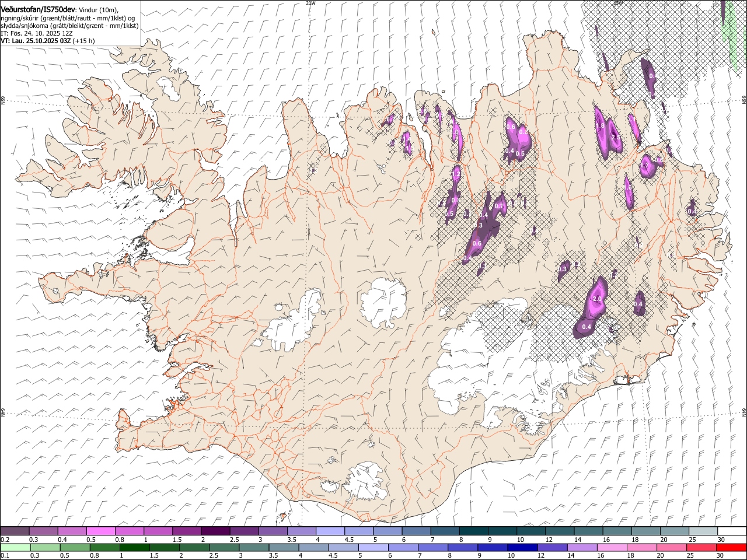Image resolution: width=747 pixels, height=560 pixels.
Task: Pick upper legend swatch between 16 and 18
Action: 617,531
